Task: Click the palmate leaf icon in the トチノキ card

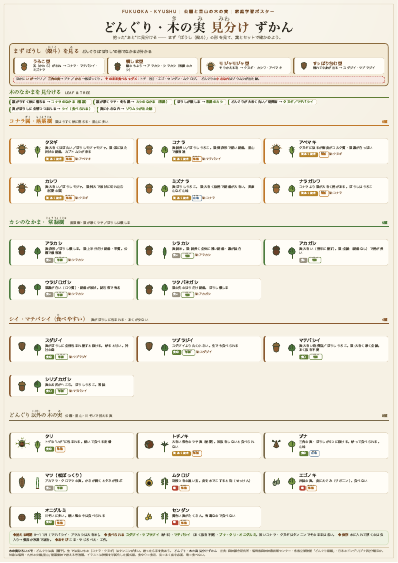Action: point(165,446)
